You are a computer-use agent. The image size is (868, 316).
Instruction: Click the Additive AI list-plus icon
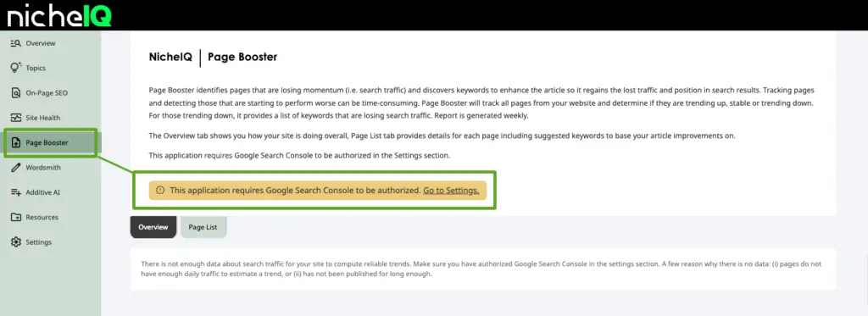(x=15, y=192)
